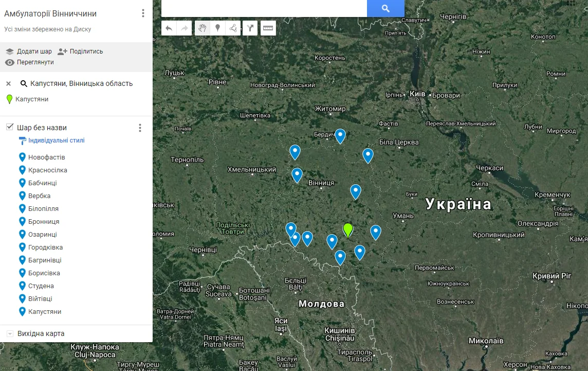Click the blue marker below Біла Церква
This screenshot has width=588, height=371.
pos(368,155)
